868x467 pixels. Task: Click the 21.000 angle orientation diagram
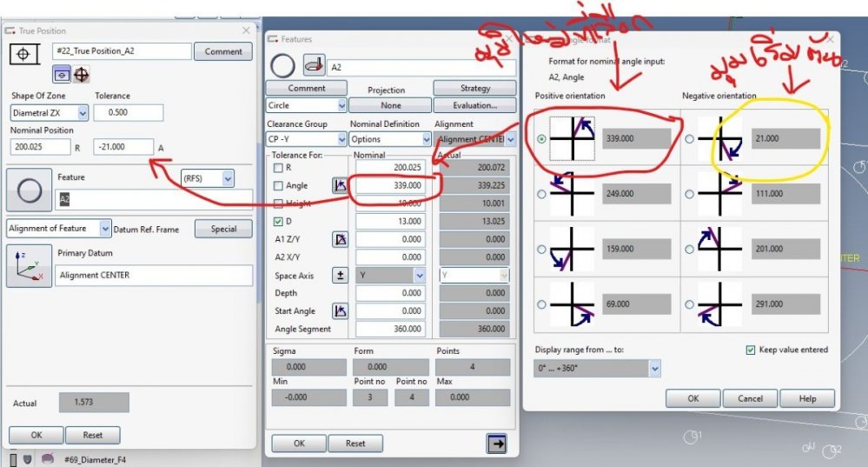pos(720,138)
